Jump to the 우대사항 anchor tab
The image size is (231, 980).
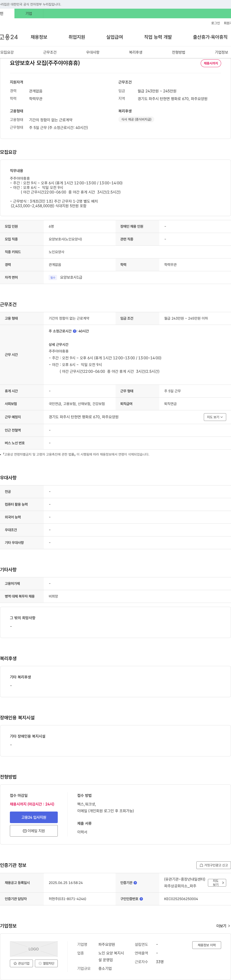(93, 52)
